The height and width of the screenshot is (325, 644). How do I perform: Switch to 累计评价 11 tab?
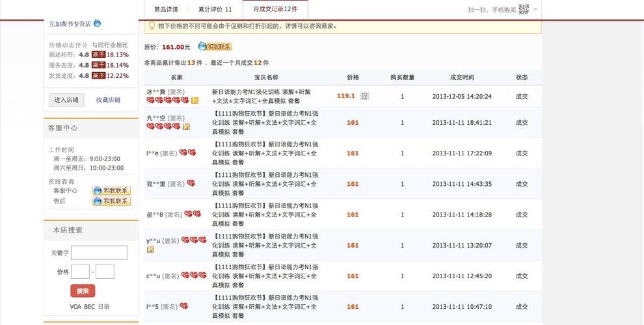click(215, 9)
